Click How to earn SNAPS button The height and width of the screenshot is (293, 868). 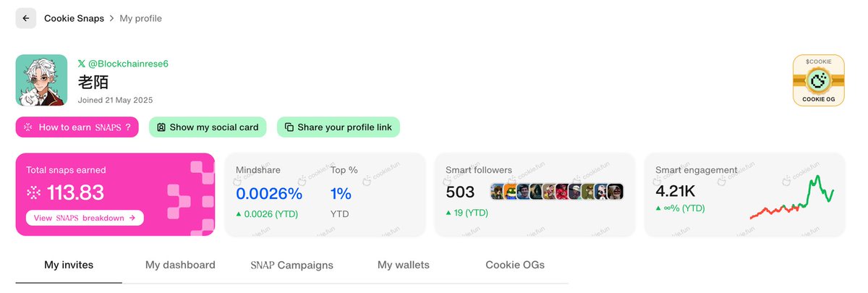coord(77,127)
